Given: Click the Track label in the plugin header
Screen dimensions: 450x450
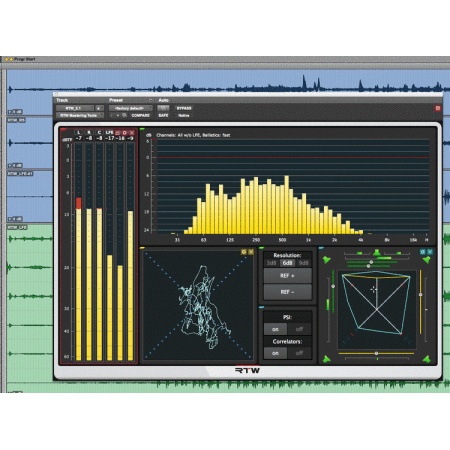Looking at the screenshot, I should (x=62, y=100).
